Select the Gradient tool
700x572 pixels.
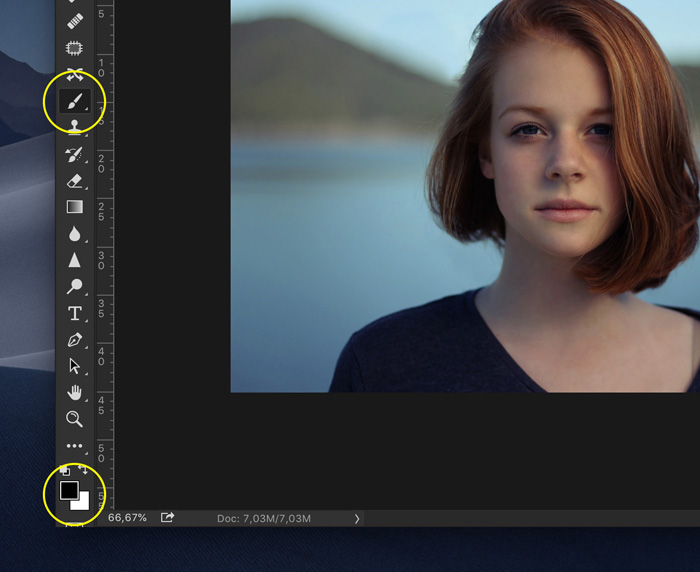[x=75, y=207]
